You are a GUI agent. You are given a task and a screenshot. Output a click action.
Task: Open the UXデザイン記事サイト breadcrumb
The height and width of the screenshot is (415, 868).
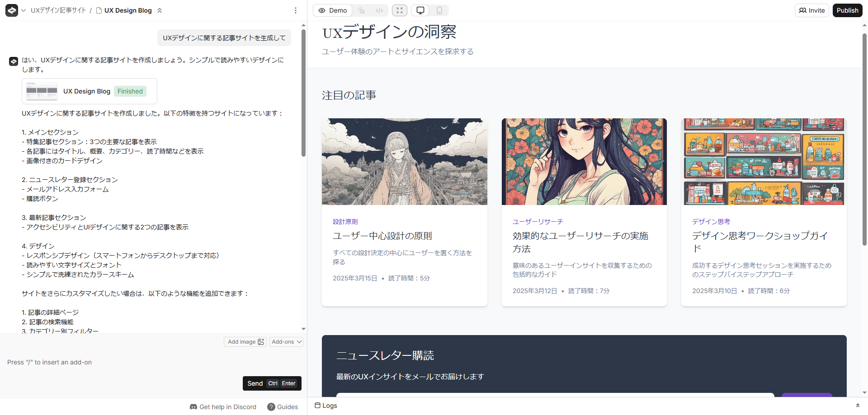pos(58,10)
